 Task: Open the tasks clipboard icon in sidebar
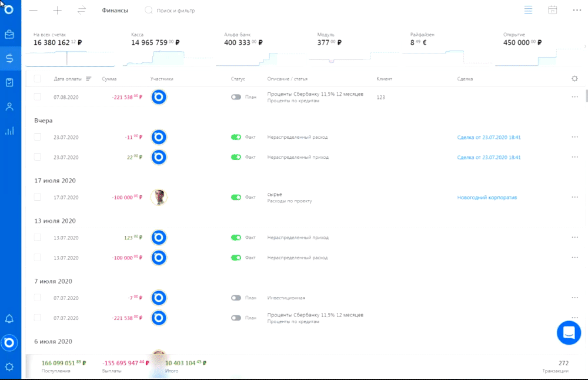(9, 82)
